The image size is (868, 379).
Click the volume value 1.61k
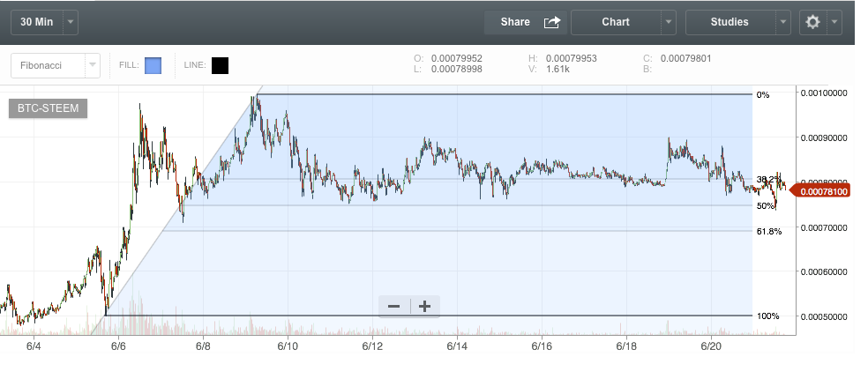tap(557, 69)
